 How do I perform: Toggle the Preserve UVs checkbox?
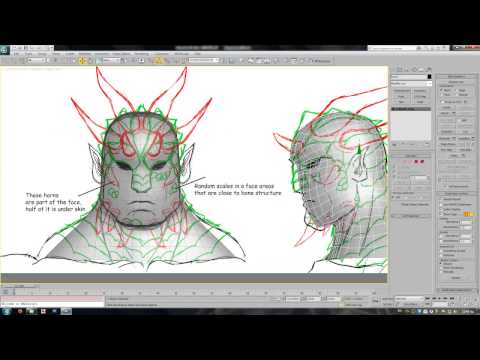point(442,102)
